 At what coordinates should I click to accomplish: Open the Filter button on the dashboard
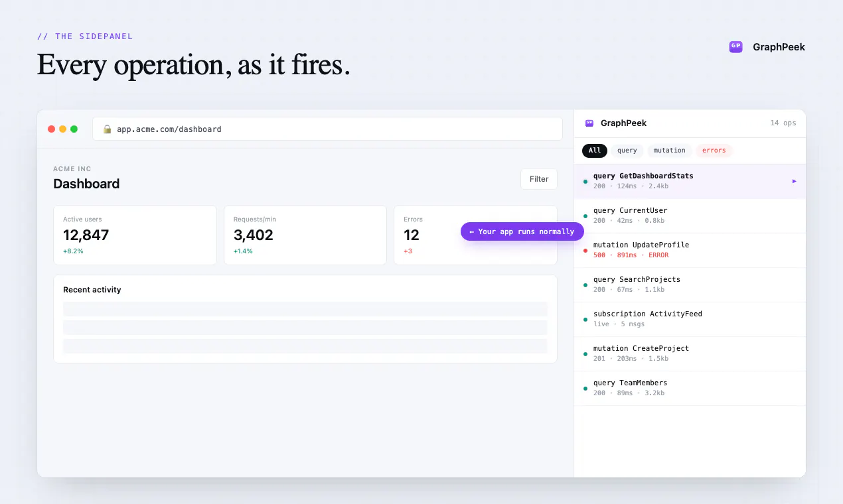[539, 179]
